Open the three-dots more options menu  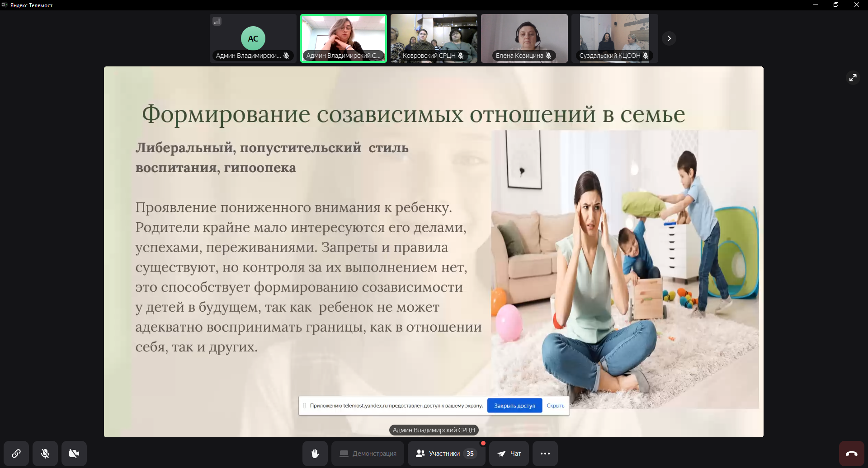pos(545,453)
